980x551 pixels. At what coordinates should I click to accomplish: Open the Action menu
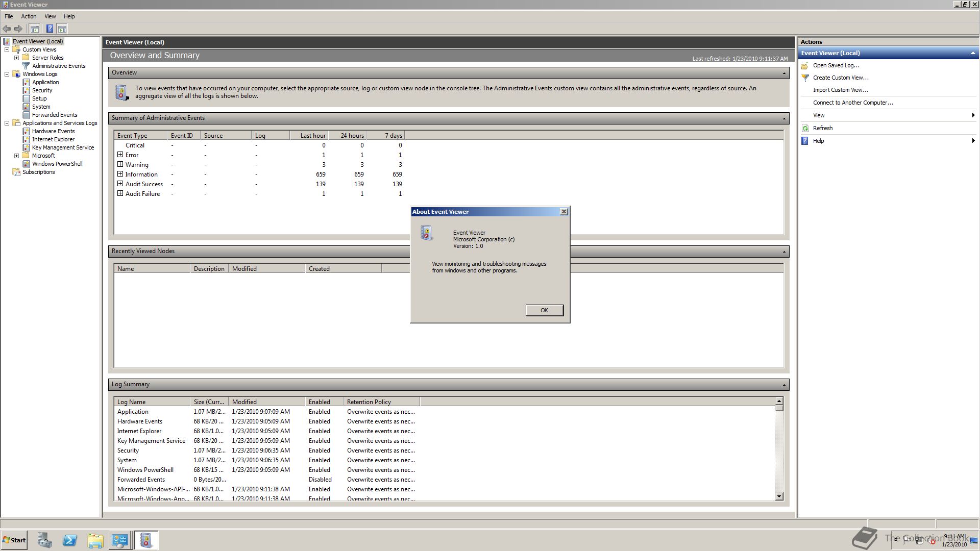(x=29, y=16)
